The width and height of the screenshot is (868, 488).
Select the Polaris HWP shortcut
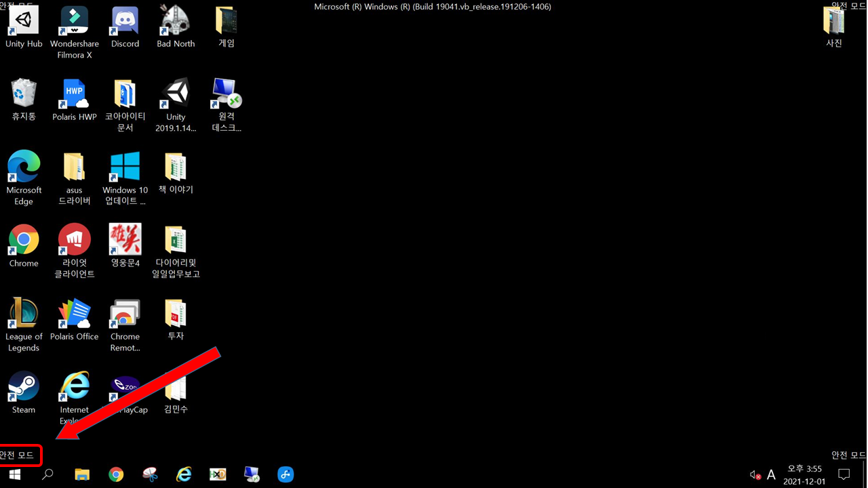point(75,100)
